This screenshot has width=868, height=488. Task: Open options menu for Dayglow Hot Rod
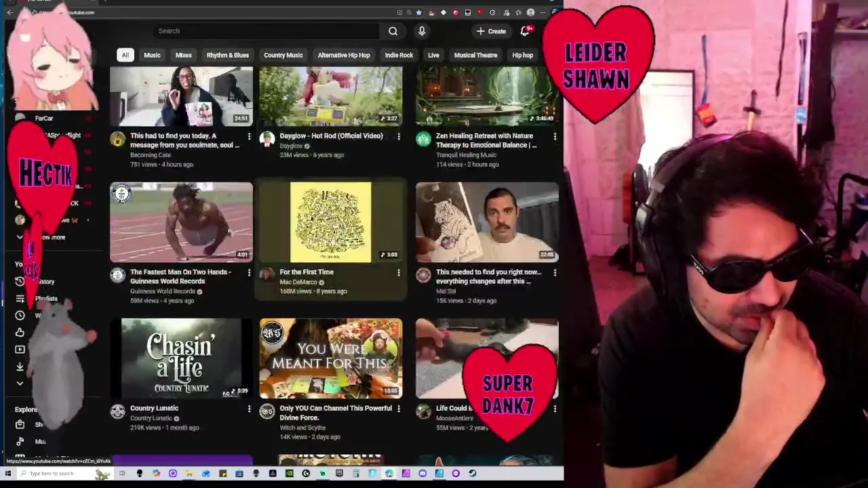pos(399,137)
